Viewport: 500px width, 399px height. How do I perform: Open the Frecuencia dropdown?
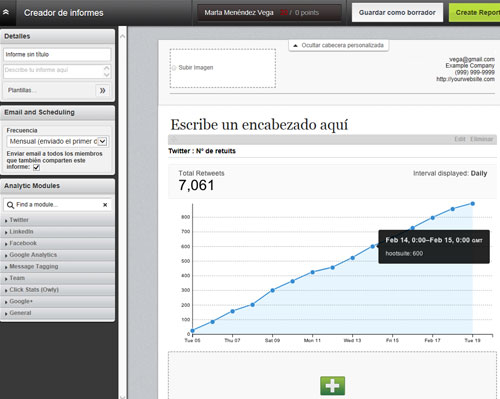[x=57, y=141]
